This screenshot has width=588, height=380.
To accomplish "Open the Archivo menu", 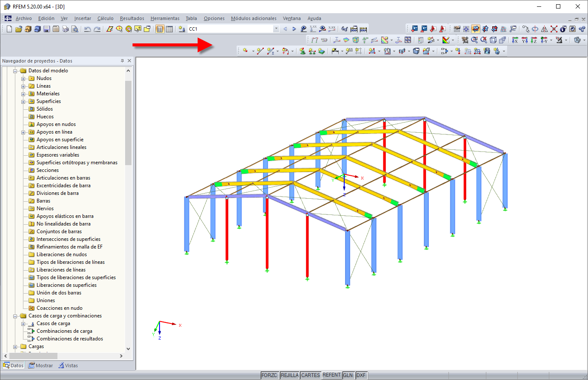I will 24,18.
